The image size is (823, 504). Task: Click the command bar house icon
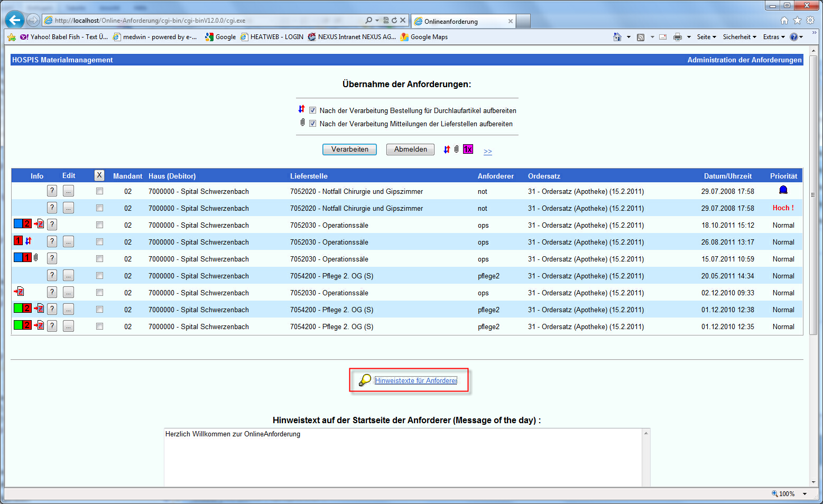(617, 37)
